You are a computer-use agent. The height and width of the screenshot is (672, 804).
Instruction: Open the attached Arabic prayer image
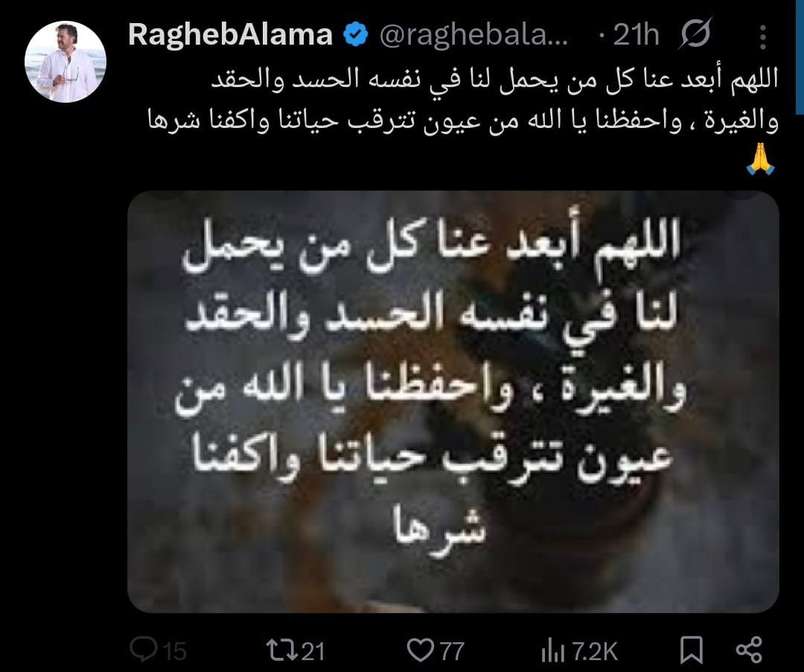[x=453, y=402]
